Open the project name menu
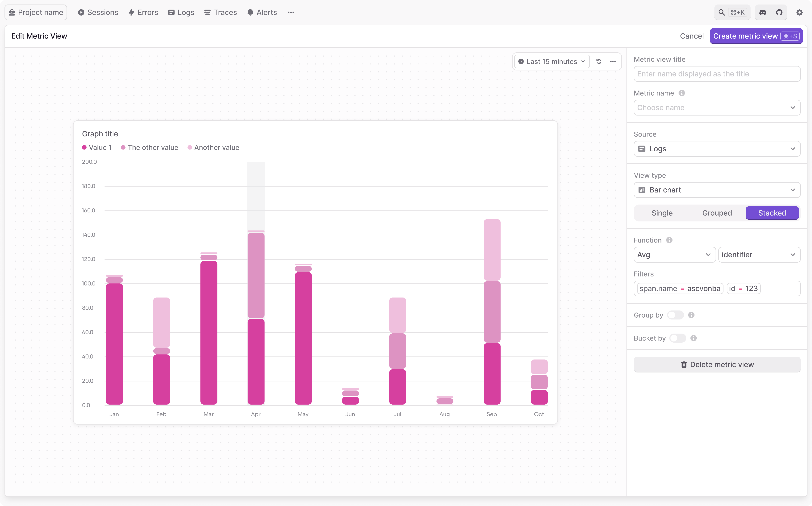The width and height of the screenshot is (812, 506). (x=36, y=12)
